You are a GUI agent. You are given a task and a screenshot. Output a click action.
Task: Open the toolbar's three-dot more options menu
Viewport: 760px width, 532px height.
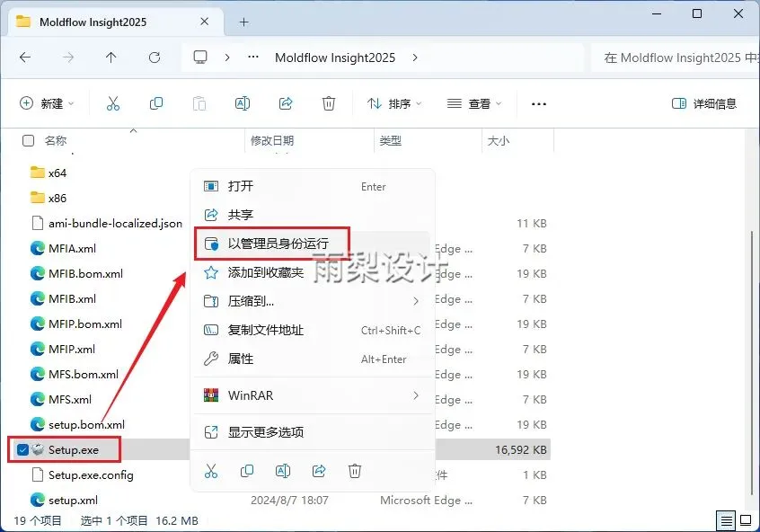click(x=538, y=103)
